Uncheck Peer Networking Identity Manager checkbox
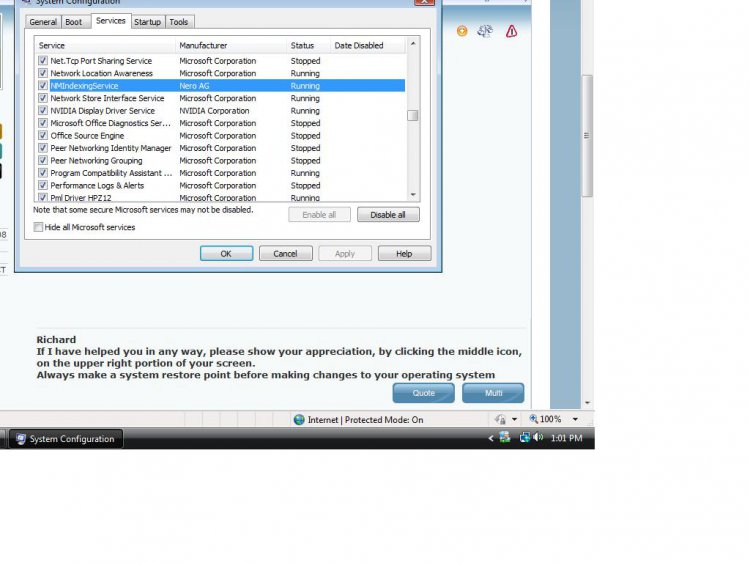Image resolution: width=750 pixels, height=563 pixels. (x=43, y=148)
